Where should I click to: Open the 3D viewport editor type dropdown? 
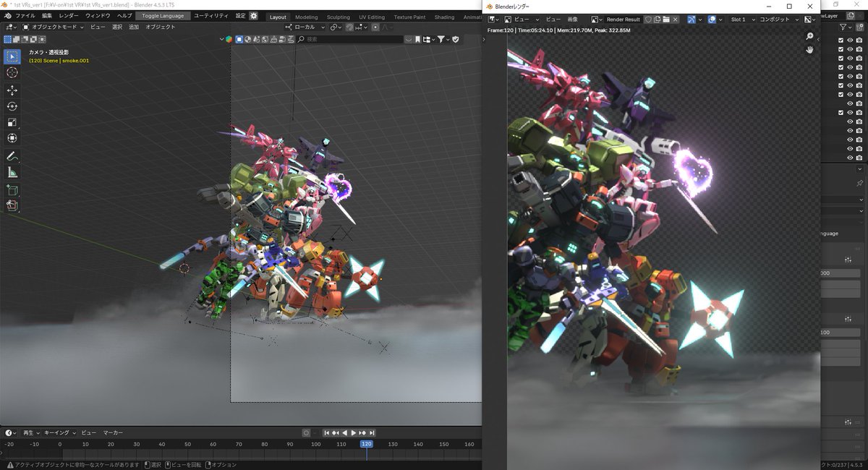tap(10, 27)
